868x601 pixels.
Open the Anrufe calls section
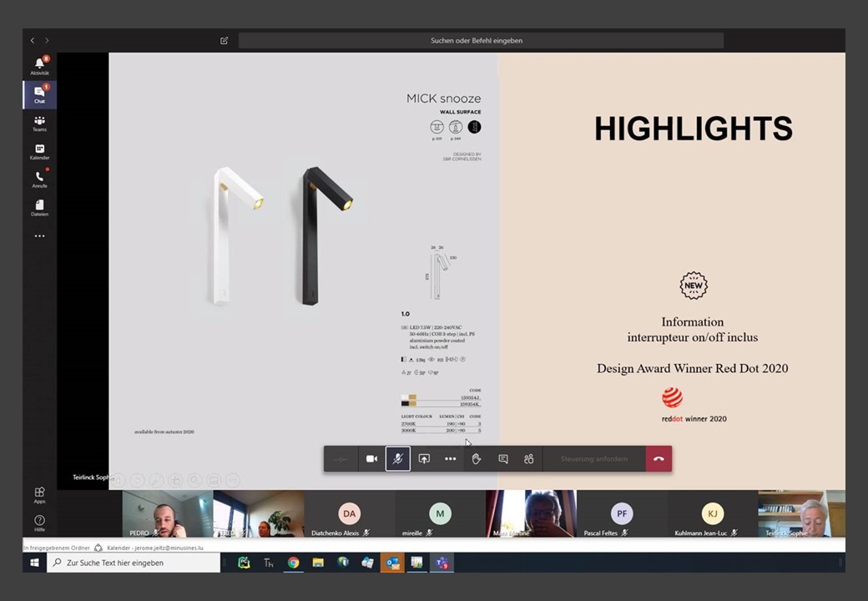click(39, 179)
